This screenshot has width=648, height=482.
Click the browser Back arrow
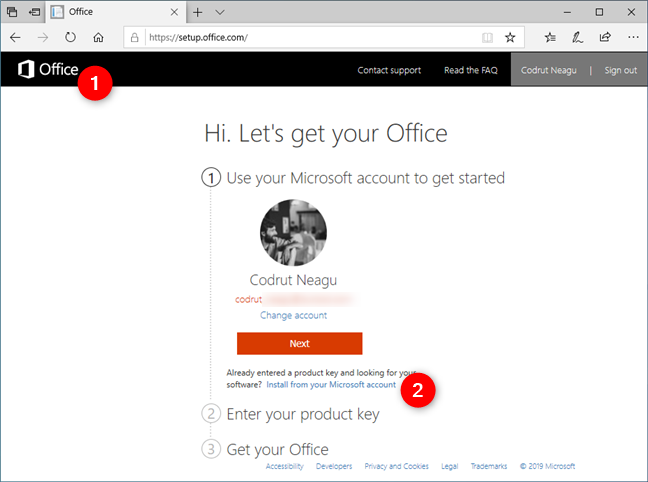(15, 37)
